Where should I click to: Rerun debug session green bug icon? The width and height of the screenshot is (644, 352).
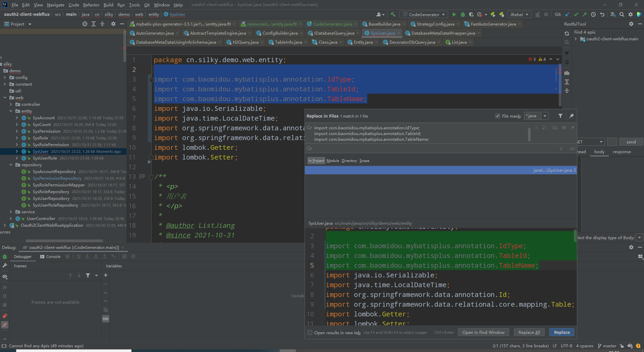(5, 257)
